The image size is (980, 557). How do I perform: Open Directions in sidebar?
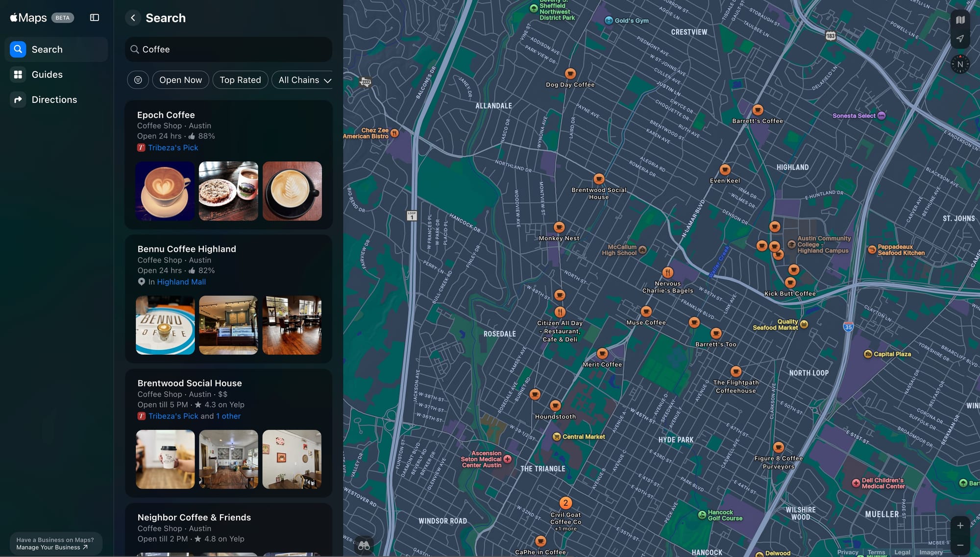pyautogui.click(x=56, y=100)
